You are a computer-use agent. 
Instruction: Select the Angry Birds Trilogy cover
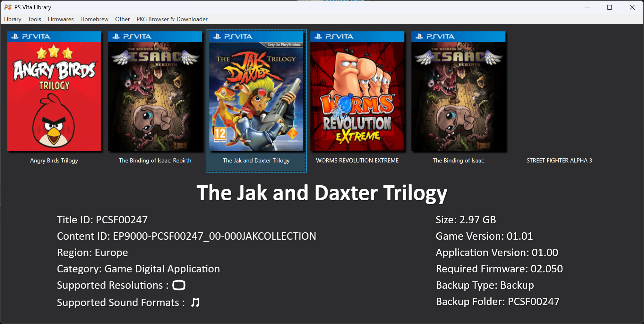click(x=54, y=91)
